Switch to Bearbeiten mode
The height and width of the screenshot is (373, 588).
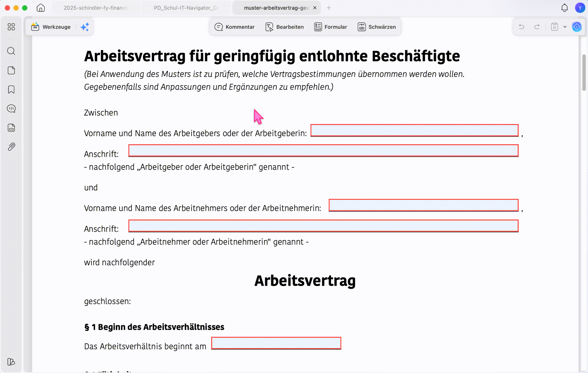point(285,27)
